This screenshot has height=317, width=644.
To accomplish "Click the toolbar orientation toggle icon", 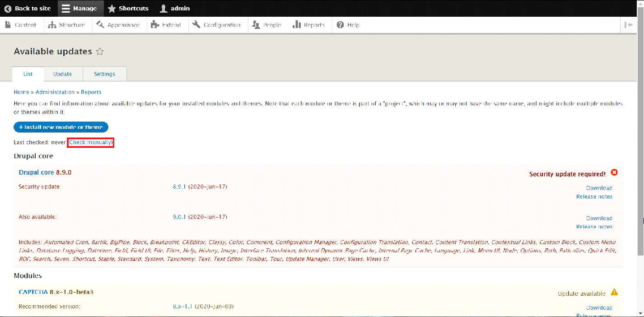I will tap(629, 25).
